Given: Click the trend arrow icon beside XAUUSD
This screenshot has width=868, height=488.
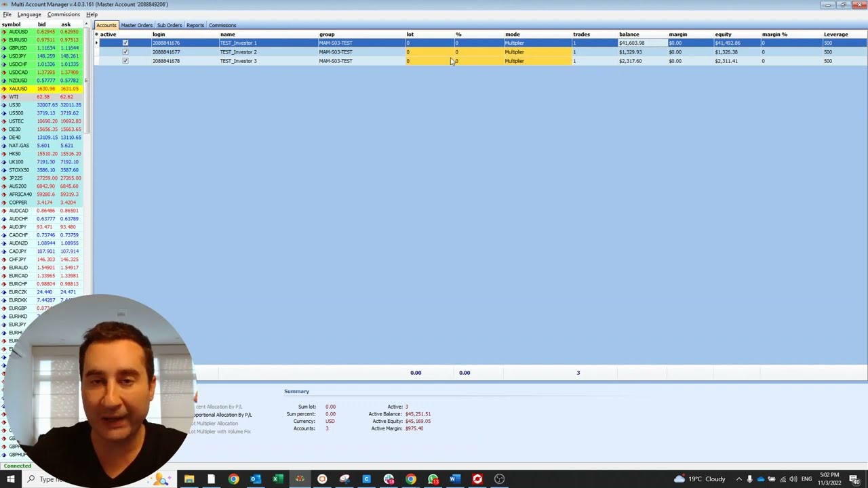Looking at the screenshot, I should (x=4, y=89).
